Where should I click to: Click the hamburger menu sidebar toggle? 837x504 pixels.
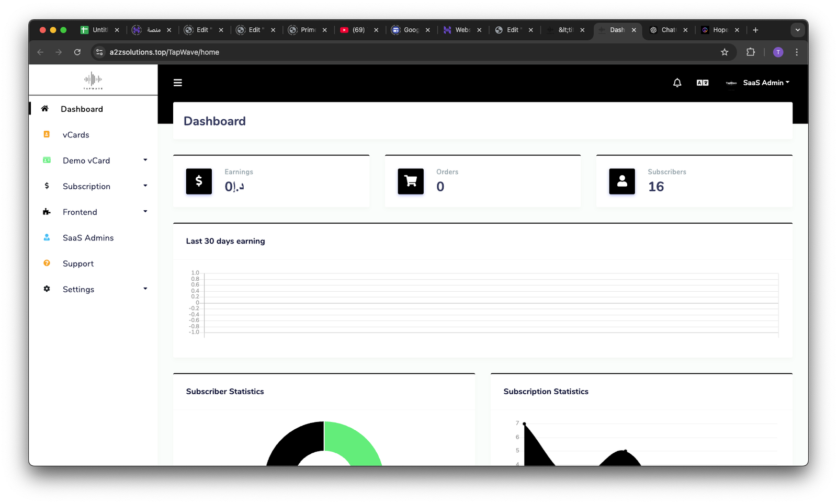[x=178, y=83]
